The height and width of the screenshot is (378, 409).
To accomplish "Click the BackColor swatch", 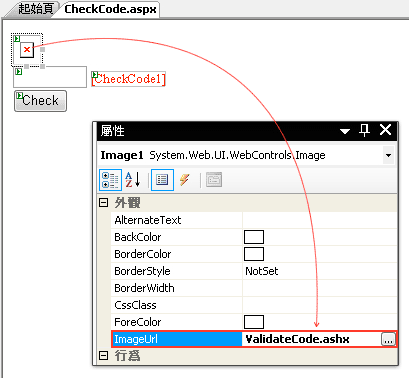I will pos(254,237).
